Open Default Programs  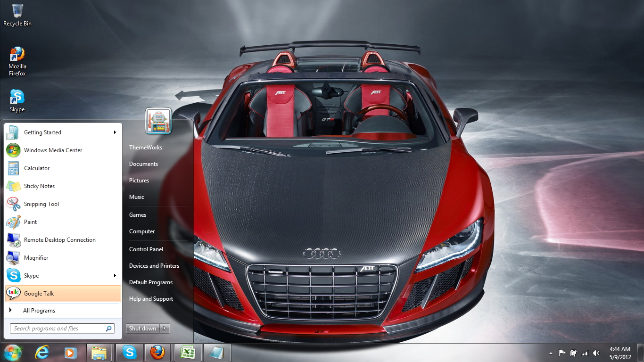(151, 282)
